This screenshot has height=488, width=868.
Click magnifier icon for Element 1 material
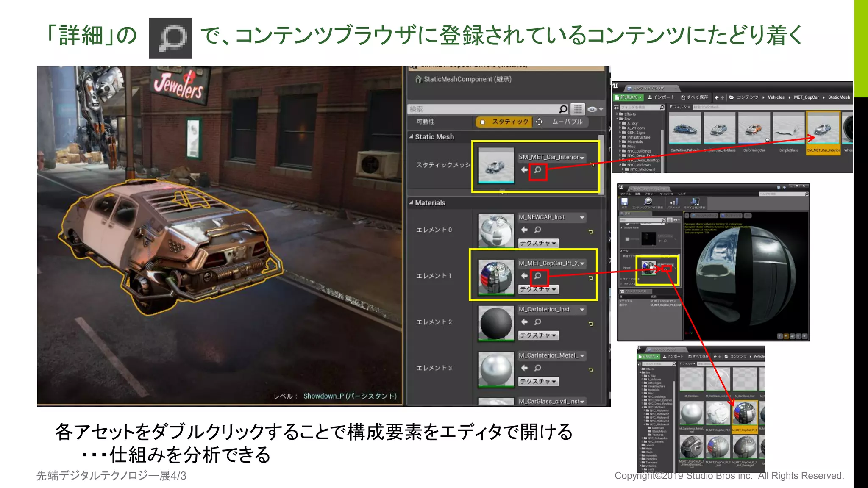[x=537, y=276]
